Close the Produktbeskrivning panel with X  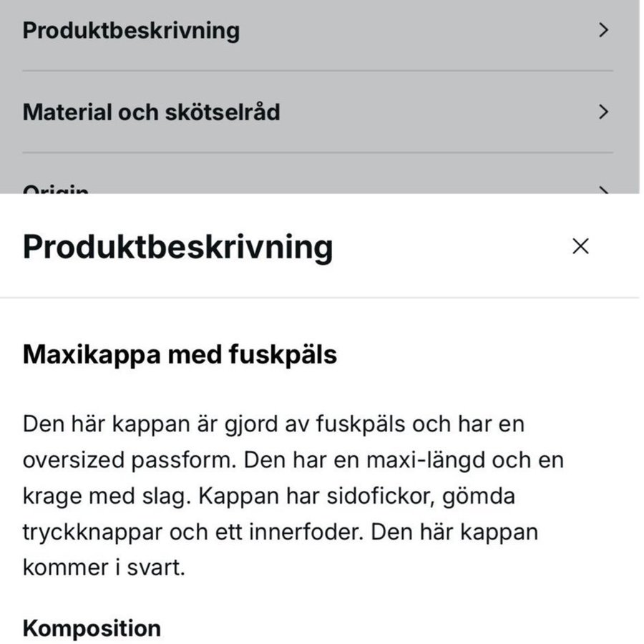[x=580, y=247]
